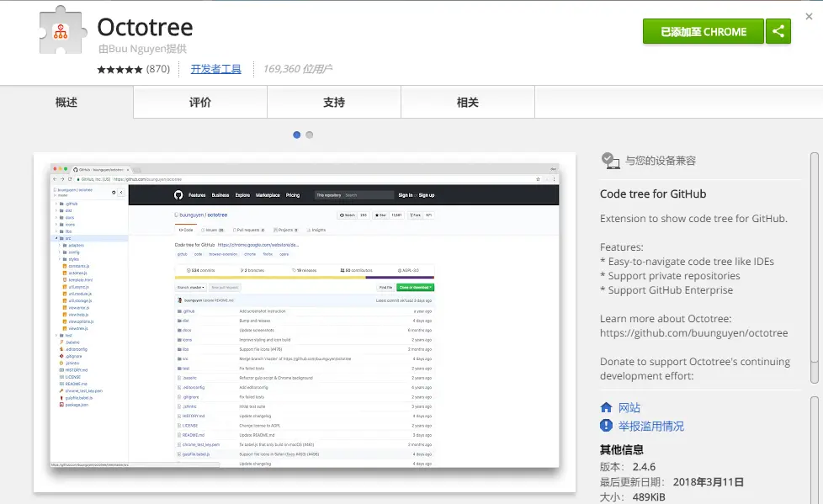The height and width of the screenshot is (504, 823).
Task: Click the device compatibility checkmark icon
Action: coord(610,161)
